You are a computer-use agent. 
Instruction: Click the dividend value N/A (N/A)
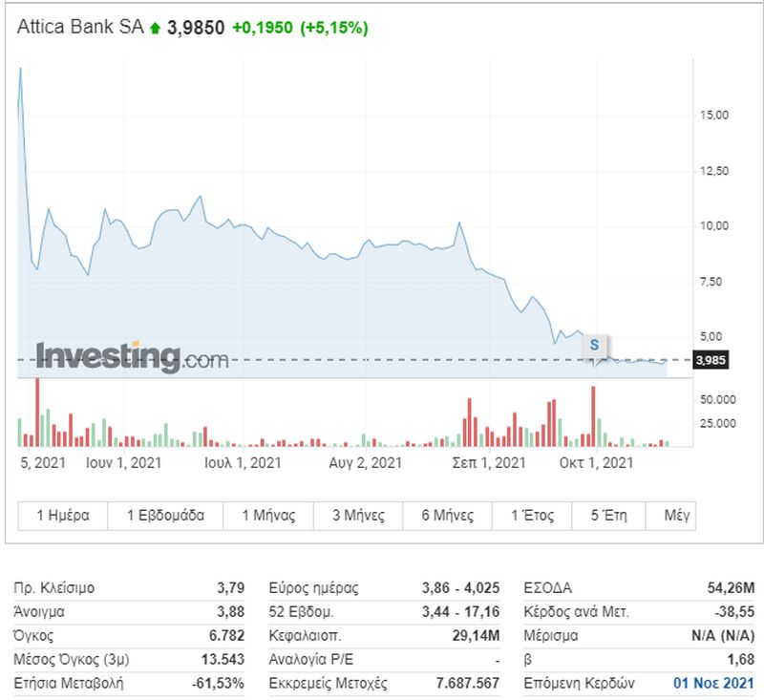pos(723,635)
